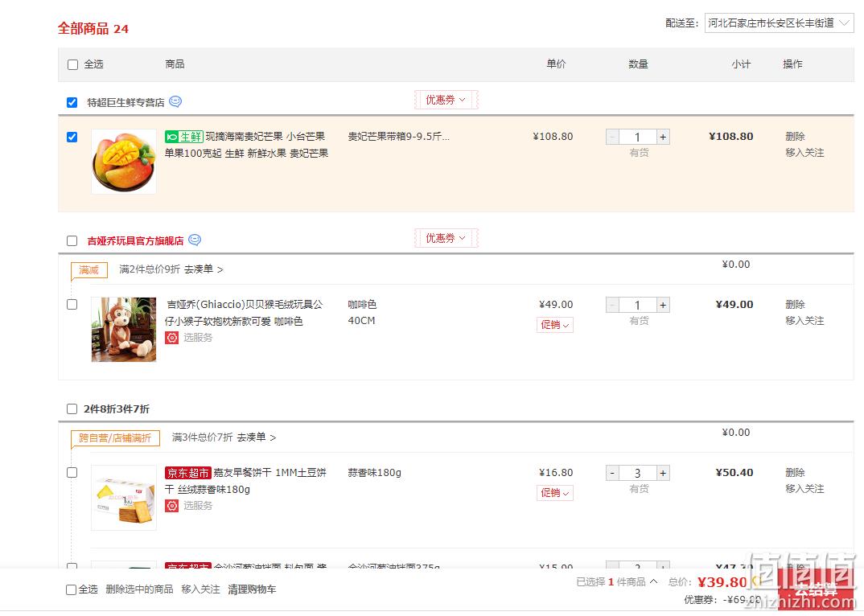Decrease mango quantity with minus button
The height and width of the screenshot is (616, 864).
pos(612,138)
